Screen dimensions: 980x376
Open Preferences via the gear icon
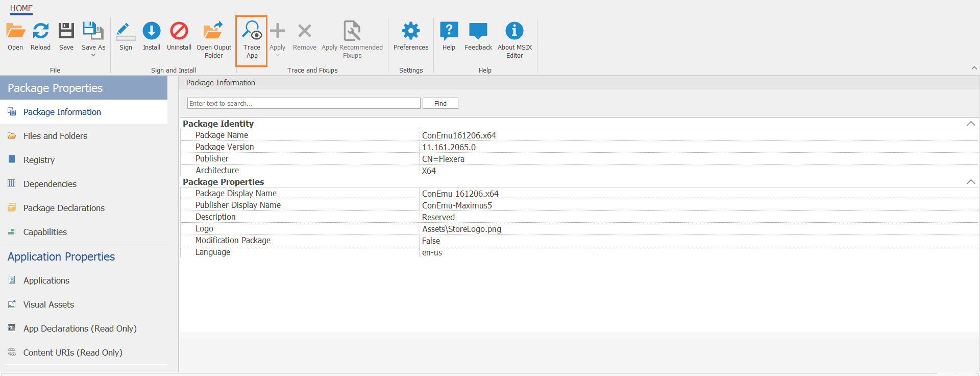(411, 31)
